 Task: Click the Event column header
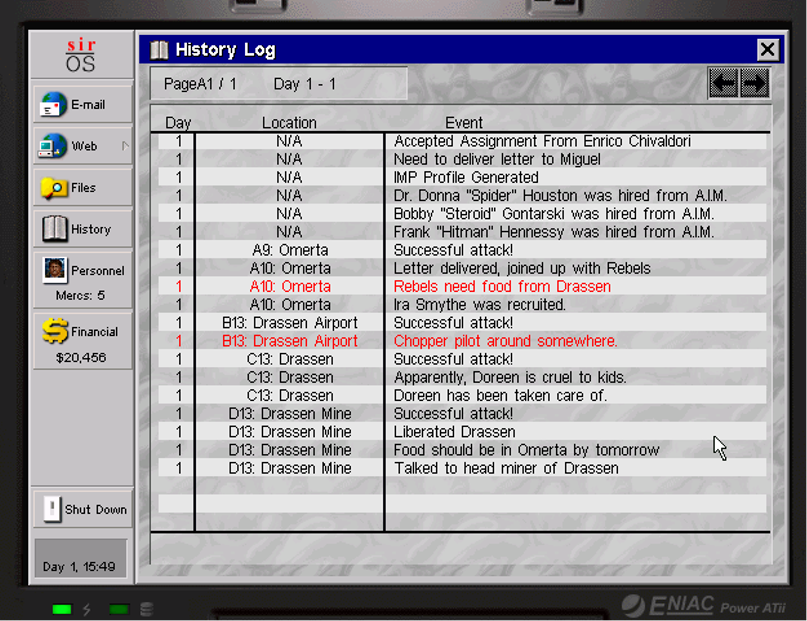point(464,123)
